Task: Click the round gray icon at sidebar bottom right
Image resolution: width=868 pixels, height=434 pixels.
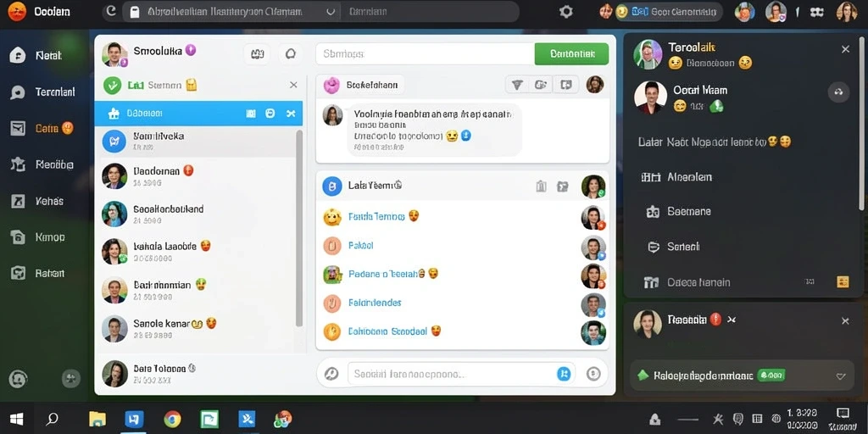Action: (x=71, y=379)
